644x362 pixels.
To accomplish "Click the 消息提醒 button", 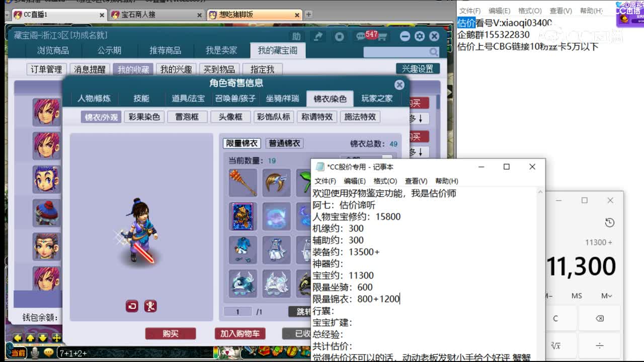I will 90,69.
